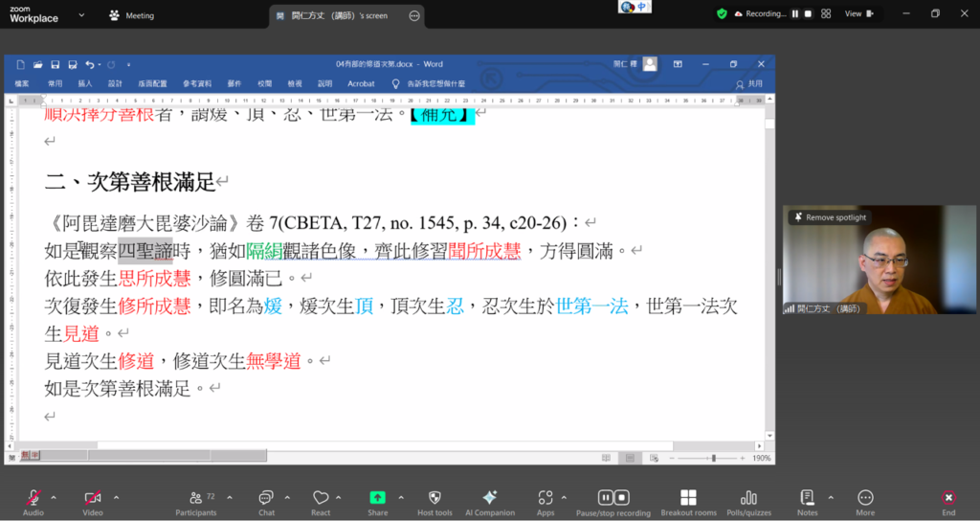The width and height of the screenshot is (980, 521).
Task: Click the Word zoom slider
Action: [713, 459]
